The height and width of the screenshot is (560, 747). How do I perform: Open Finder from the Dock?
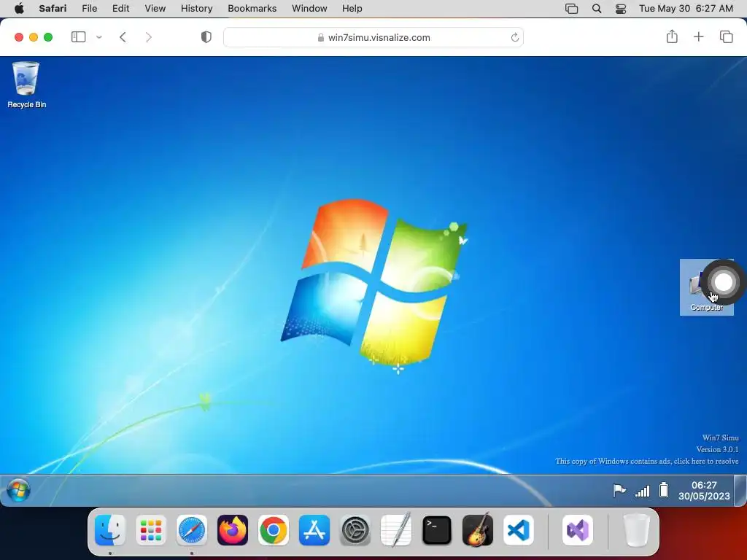(110, 530)
